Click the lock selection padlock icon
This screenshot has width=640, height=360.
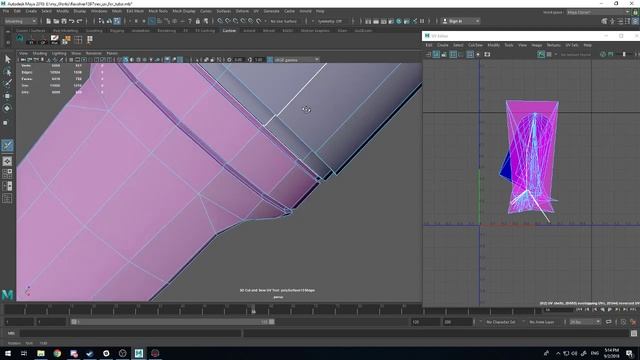point(198,21)
